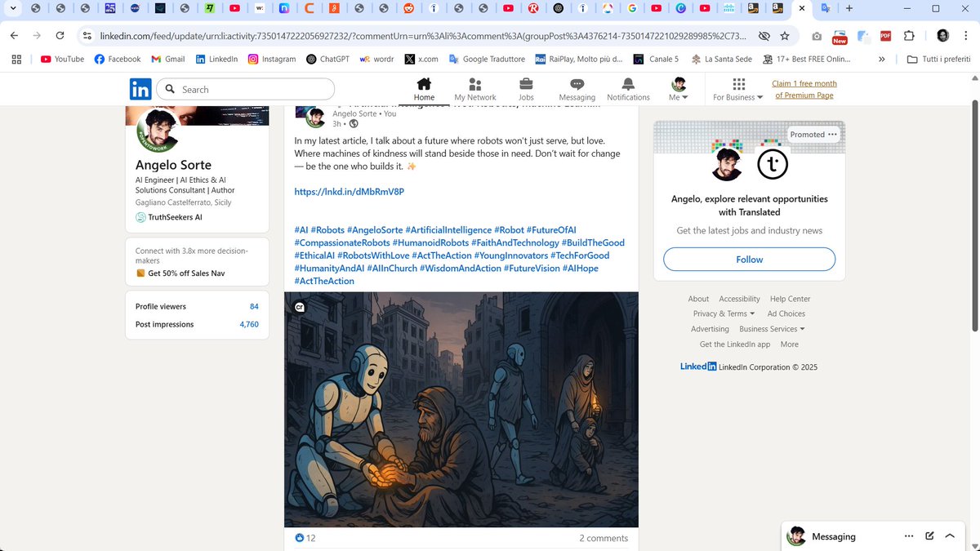
Task: Show hidden bookmarks with the double chevron
Action: 881,59
